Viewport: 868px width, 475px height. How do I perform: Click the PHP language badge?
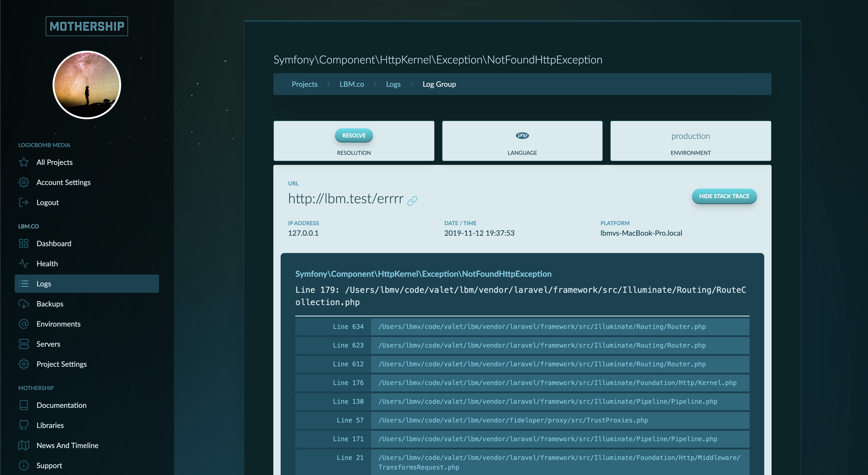click(x=522, y=136)
